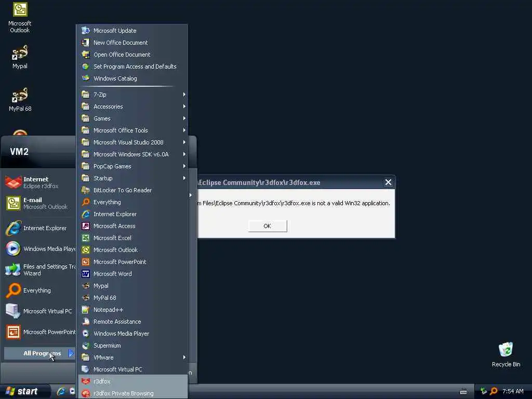Screen dimensions: 532x399
Task: Open Internet Explorer from Start menu left pane
Action: (39, 229)
